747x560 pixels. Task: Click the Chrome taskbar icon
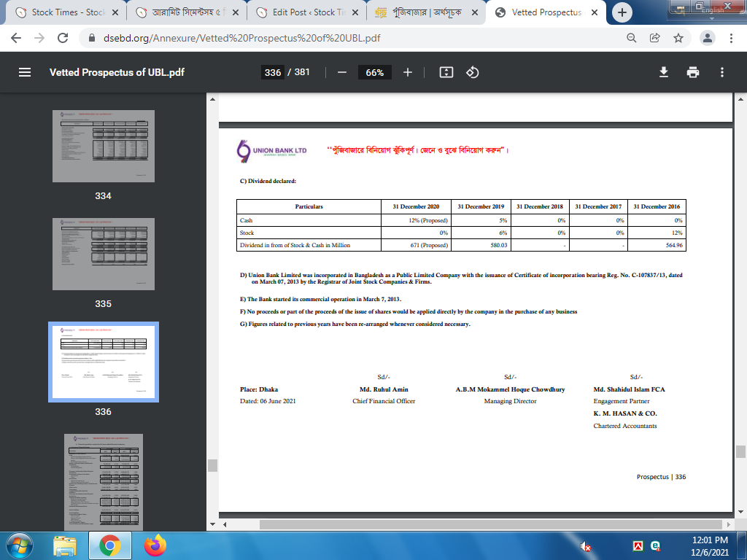point(109,545)
